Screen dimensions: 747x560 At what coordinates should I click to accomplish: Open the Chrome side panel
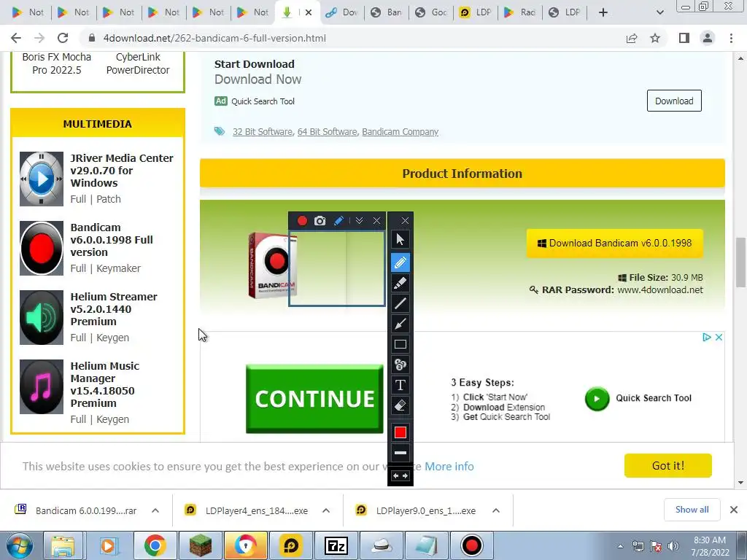click(x=684, y=38)
